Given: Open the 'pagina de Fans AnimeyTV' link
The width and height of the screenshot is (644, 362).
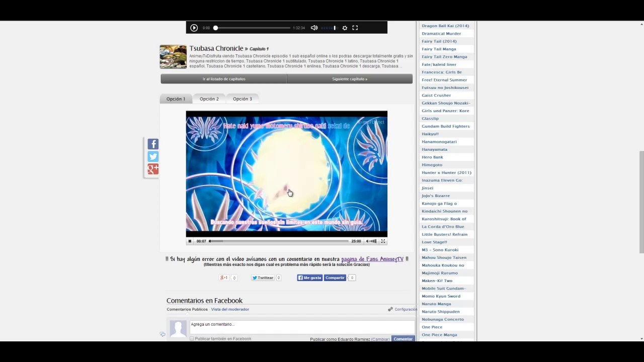Looking at the screenshot, I should pyautogui.click(x=372, y=259).
